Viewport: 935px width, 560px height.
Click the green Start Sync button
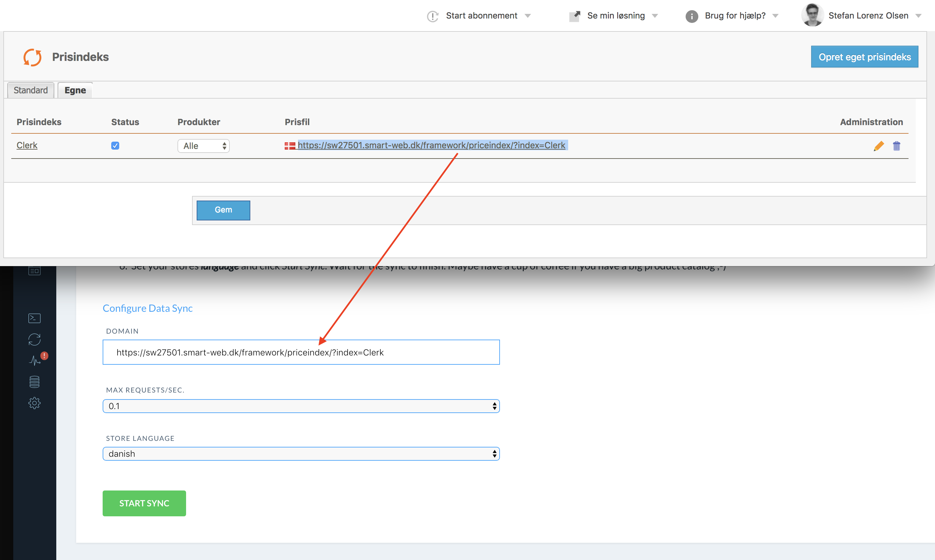click(x=144, y=503)
